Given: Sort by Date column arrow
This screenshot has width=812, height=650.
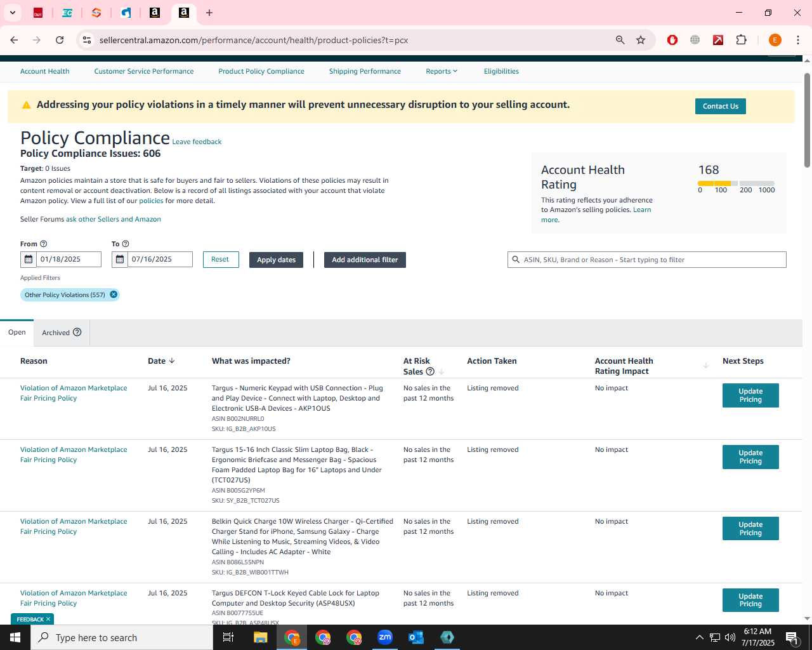Looking at the screenshot, I should pyautogui.click(x=172, y=361).
